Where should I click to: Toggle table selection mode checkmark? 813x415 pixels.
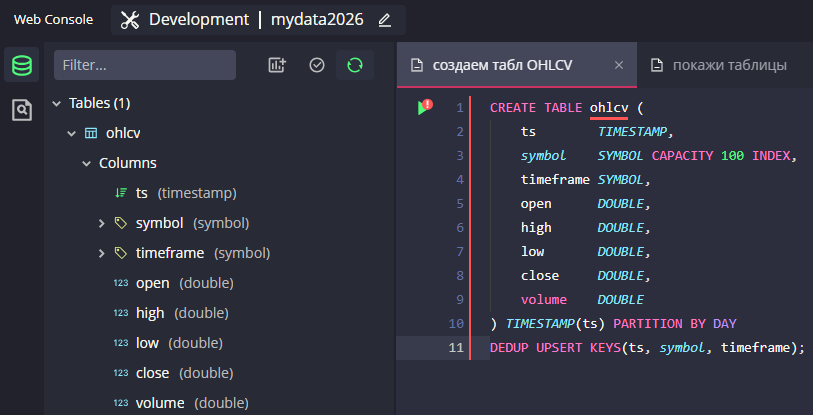[x=317, y=65]
